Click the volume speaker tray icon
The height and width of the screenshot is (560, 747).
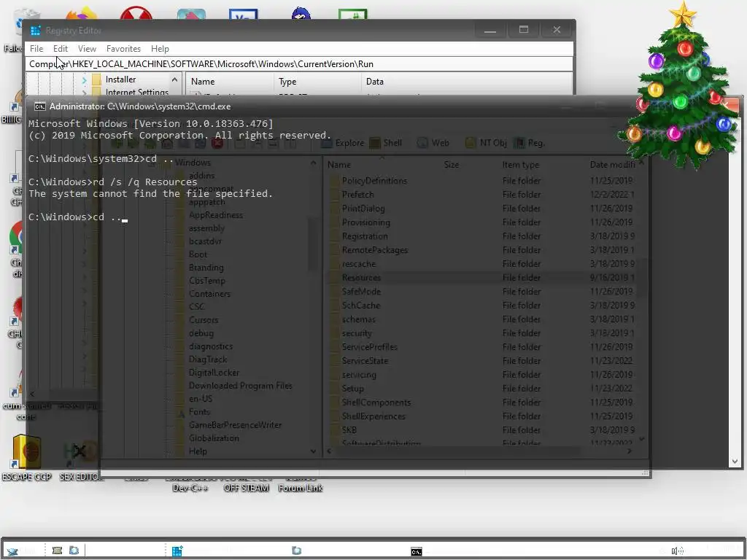(677, 551)
